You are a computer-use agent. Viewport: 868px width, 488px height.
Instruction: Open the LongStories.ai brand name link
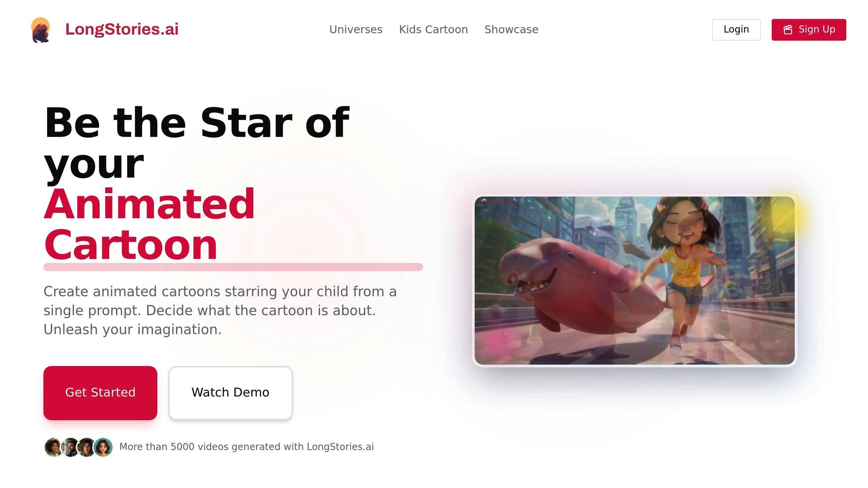pyautogui.click(x=122, y=29)
